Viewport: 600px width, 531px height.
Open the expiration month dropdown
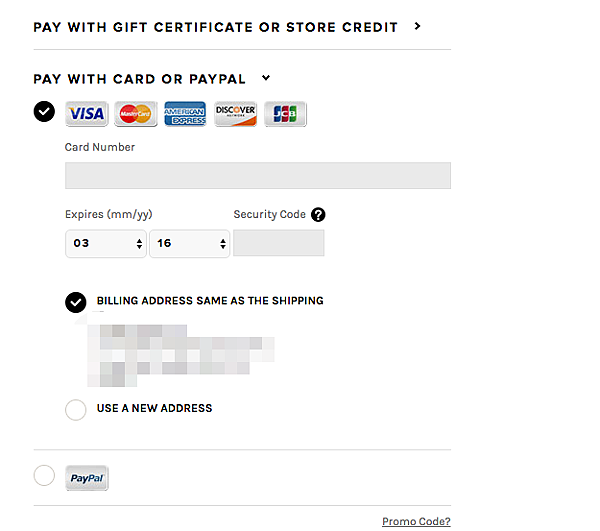pyautogui.click(x=106, y=243)
